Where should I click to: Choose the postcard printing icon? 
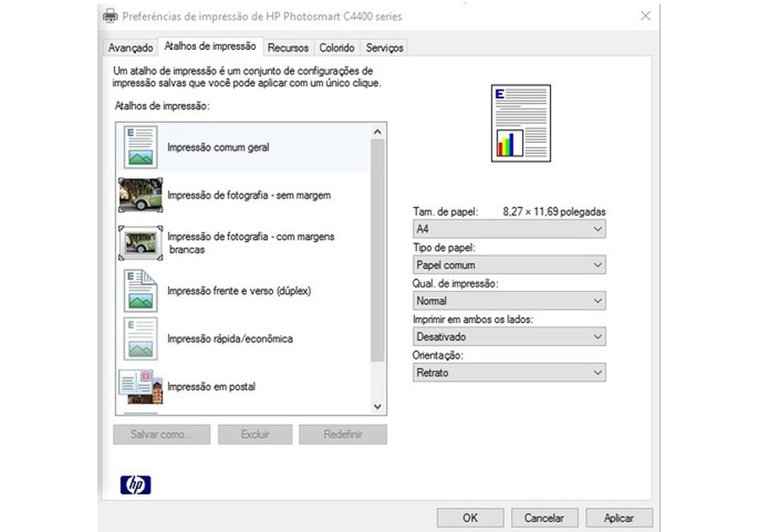click(141, 387)
